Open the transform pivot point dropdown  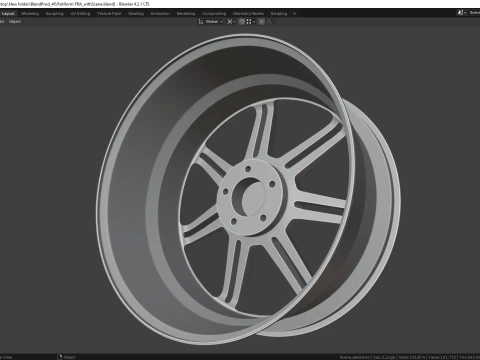pyautogui.click(x=231, y=22)
